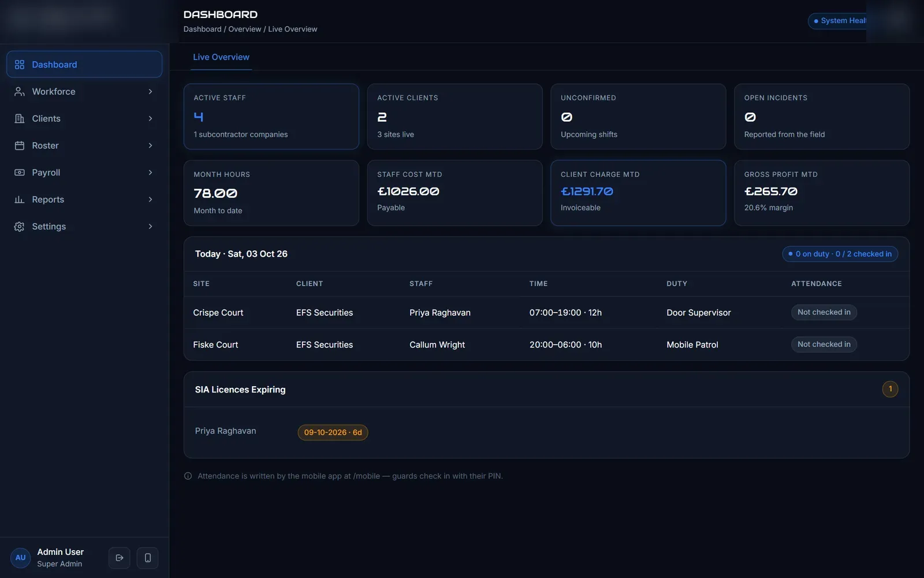Click the Workforce person icon
The height and width of the screenshot is (578, 924).
point(20,91)
